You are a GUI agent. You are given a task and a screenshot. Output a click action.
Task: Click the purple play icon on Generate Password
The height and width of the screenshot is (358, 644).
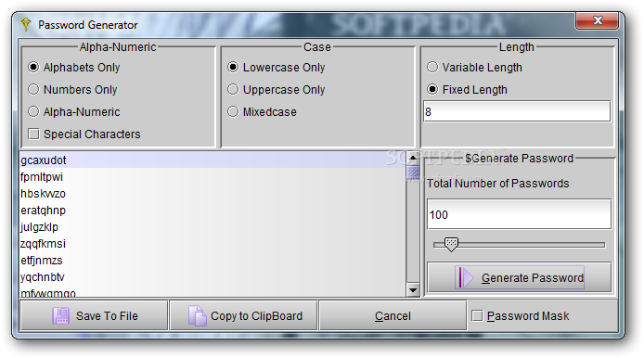click(466, 278)
